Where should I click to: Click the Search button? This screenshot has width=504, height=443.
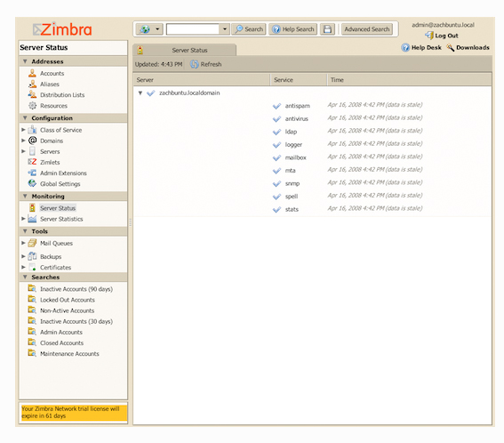(x=249, y=29)
